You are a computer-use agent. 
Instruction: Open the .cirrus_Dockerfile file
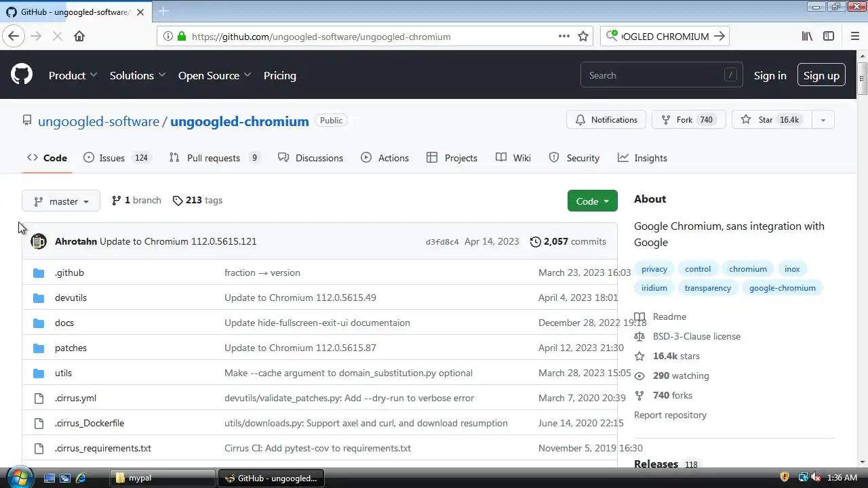(x=90, y=424)
